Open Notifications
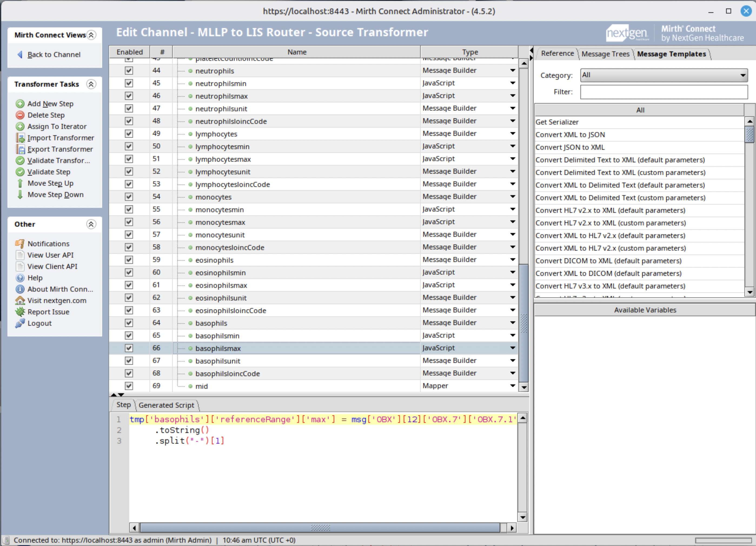Viewport: 756px width, 546px height. coord(48,244)
